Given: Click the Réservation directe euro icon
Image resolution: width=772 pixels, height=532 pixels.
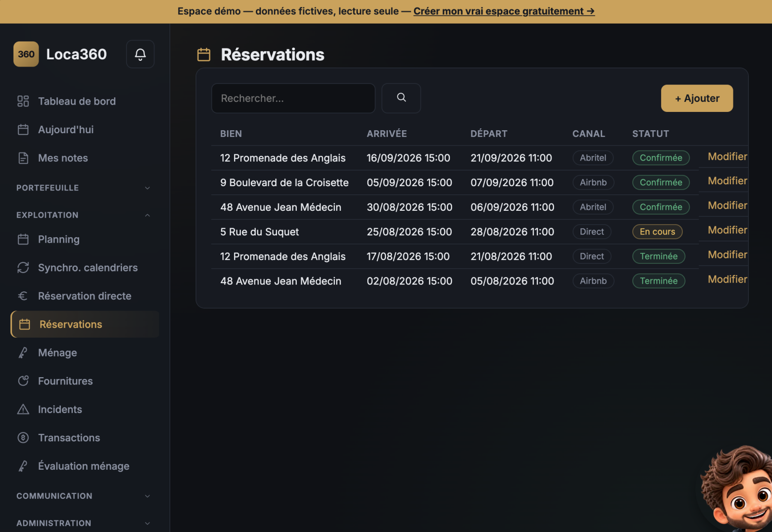Looking at the screenshot, I should point(23,296).
